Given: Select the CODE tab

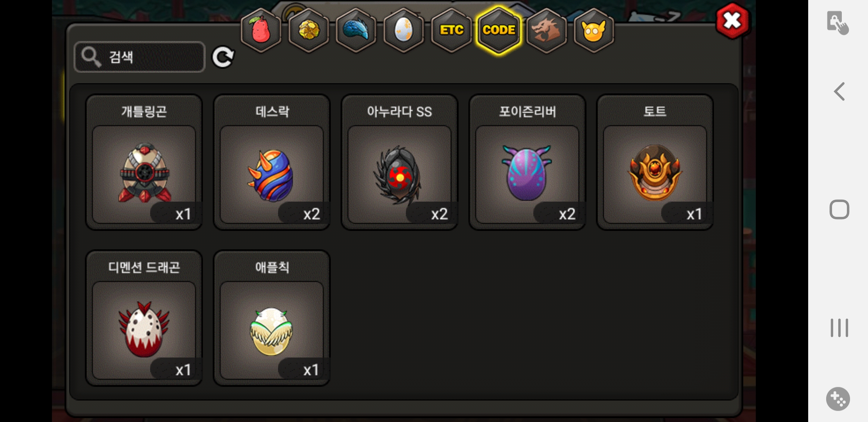Looking at the screenshot, I should coord(499,30).
